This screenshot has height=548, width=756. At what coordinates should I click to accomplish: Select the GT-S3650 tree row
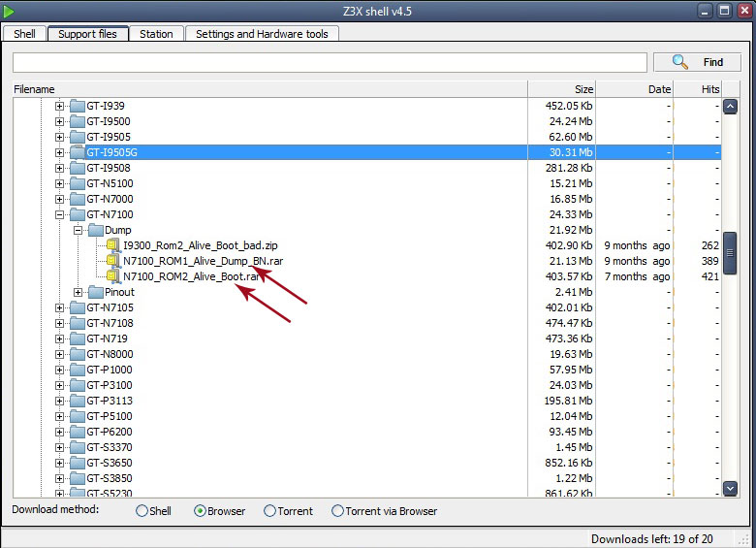click(x=366, y=463)
